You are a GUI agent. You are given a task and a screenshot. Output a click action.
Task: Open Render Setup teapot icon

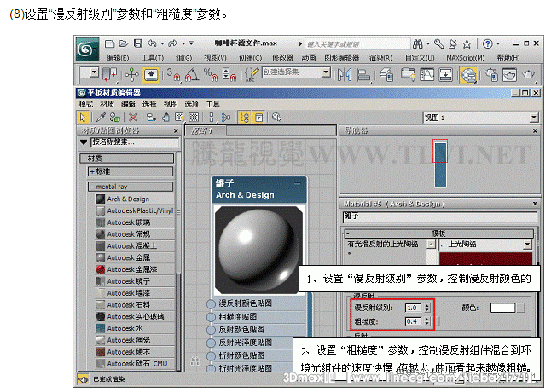(491, 74)
